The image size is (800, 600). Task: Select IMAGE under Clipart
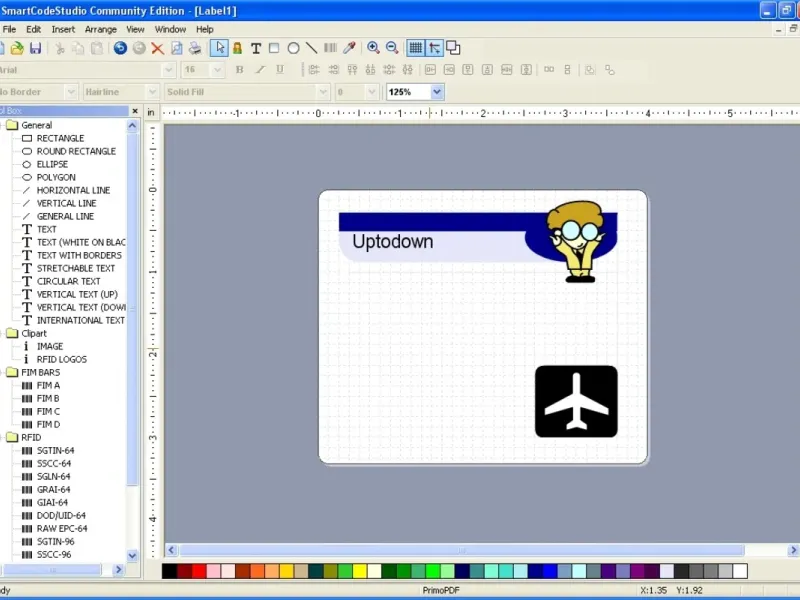[x=49, y=346]
